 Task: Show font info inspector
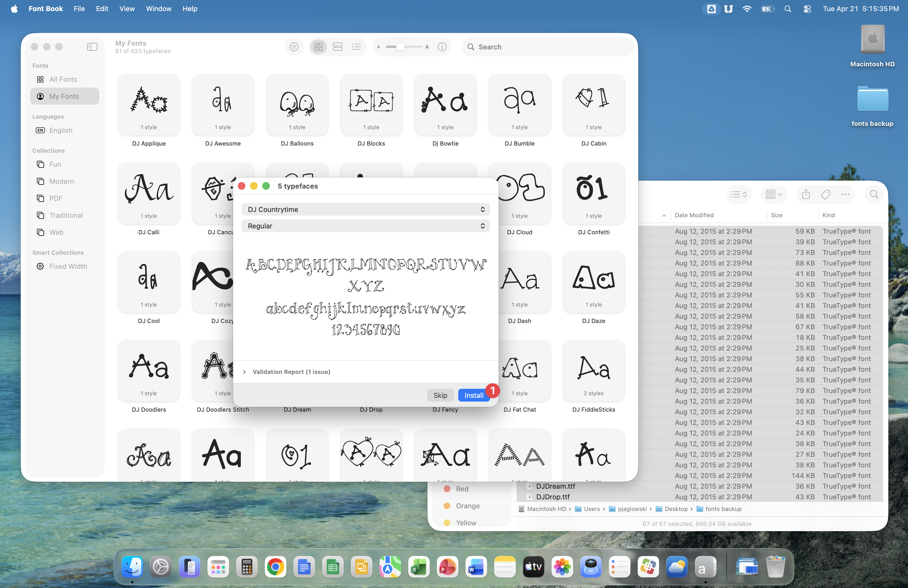442,46
